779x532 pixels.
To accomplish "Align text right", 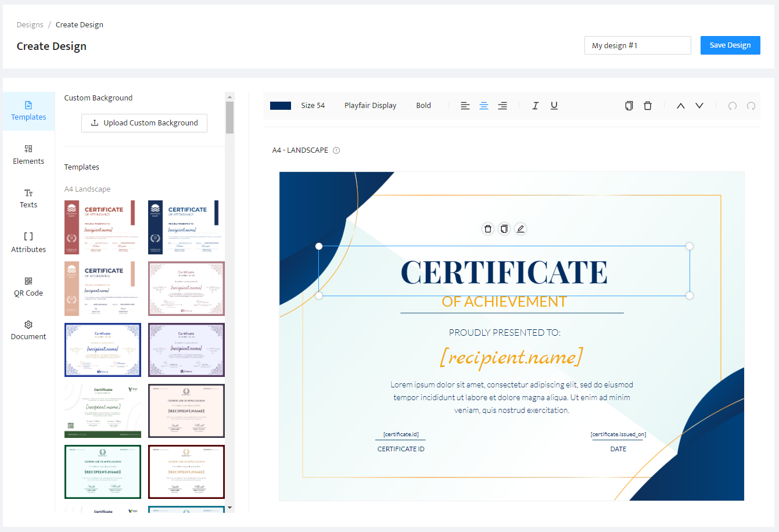I will coord(502,106).
